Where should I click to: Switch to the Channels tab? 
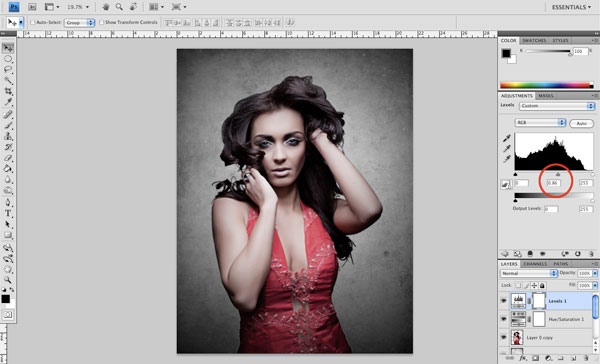pyautogui.click(x=535, y=264)
